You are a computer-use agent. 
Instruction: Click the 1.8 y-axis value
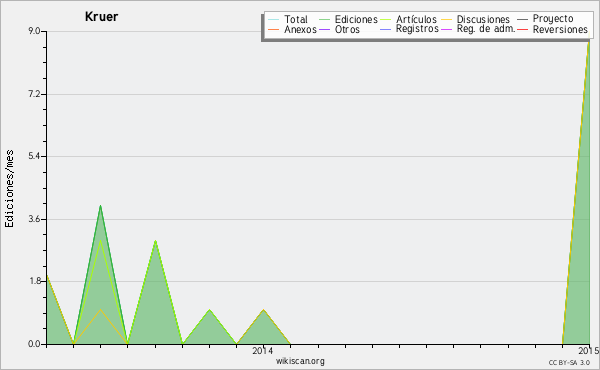[34, 281]
